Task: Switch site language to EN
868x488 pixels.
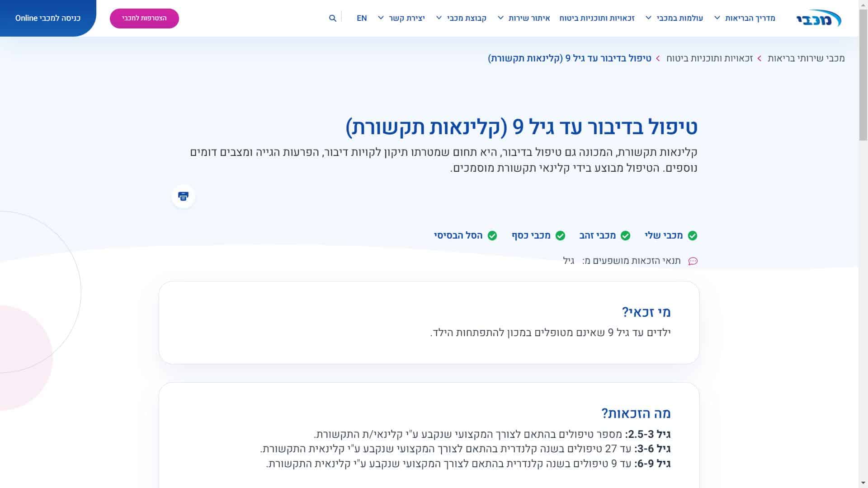Action: [x=362, y=18]
